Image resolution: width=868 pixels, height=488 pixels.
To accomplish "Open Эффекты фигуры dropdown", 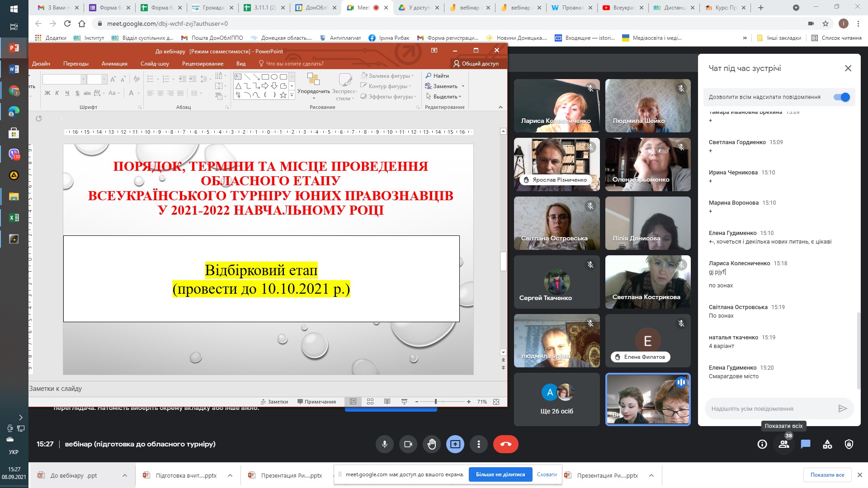I will (389, 96).
